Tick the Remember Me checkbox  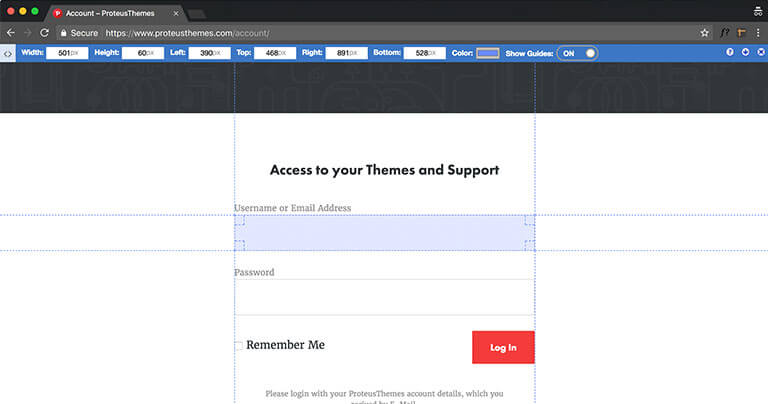pyautogui.click(x=239, y=346)
